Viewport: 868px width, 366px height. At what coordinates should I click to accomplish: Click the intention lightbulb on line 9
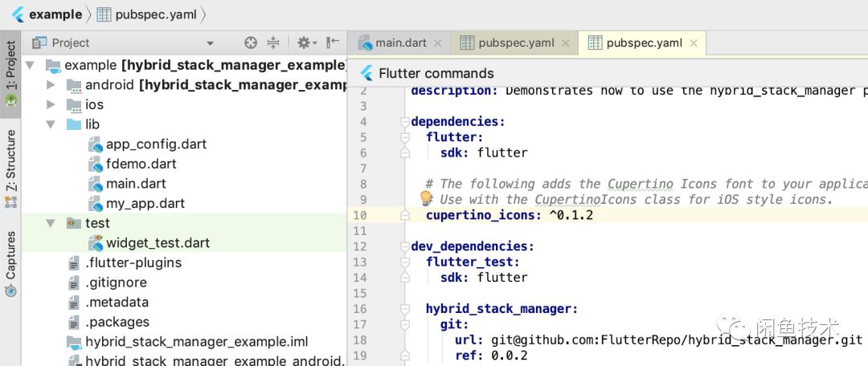coord(425,198)
